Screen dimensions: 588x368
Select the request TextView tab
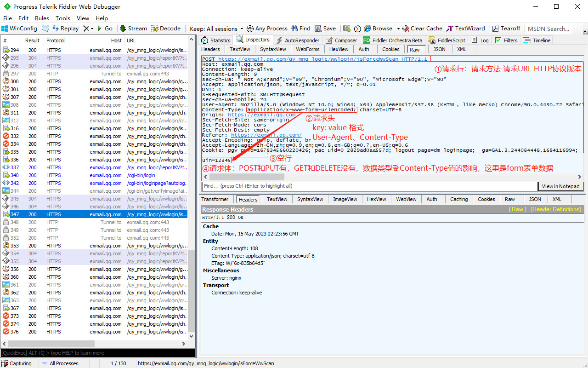point(240,49)
